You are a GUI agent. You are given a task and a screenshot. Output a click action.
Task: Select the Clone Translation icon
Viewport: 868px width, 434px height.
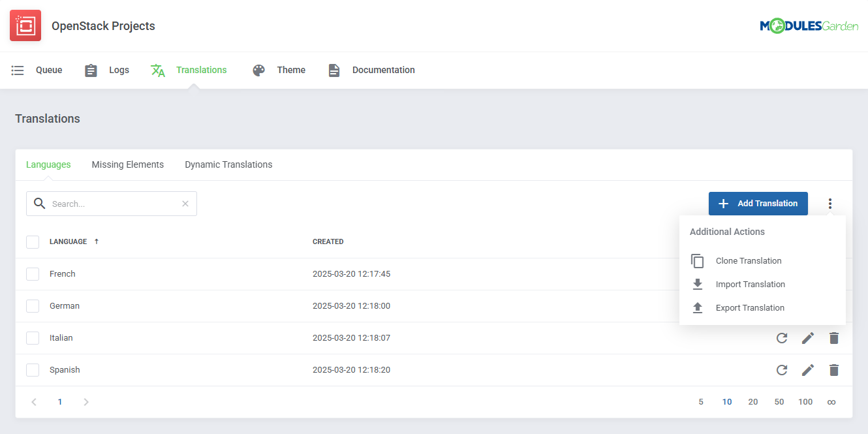[x=698, y=260]
